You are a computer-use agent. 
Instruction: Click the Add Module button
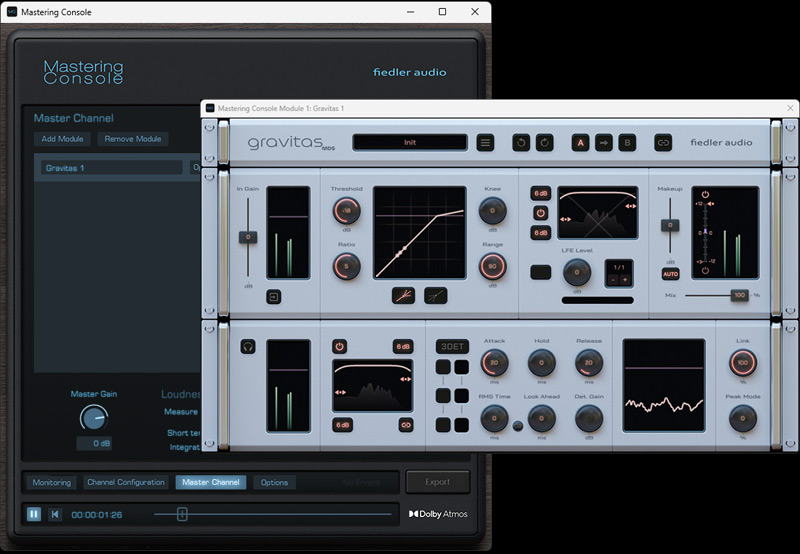coord(62,139)
